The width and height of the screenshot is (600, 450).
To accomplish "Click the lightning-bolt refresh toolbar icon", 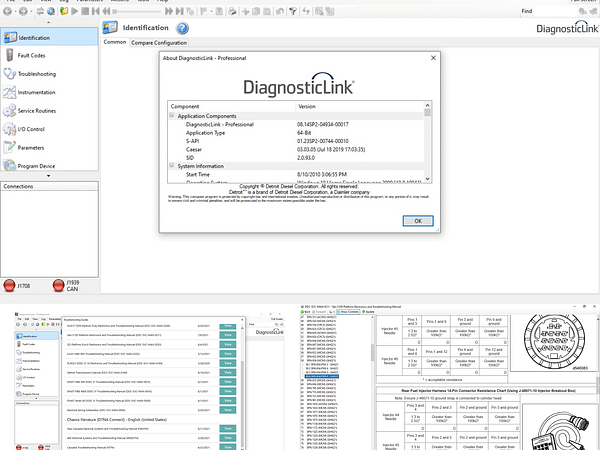I will click(x=306, y=11).
